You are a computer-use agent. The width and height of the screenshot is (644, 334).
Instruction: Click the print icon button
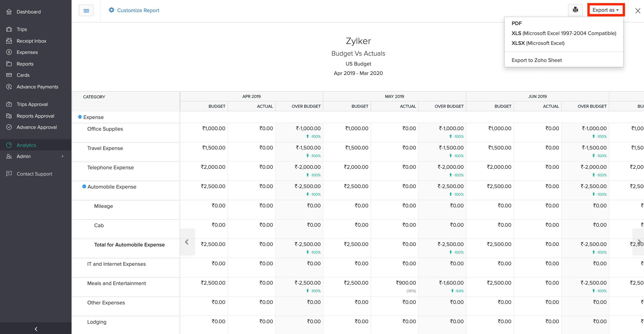pyautogui.click(x=575, y=10)
